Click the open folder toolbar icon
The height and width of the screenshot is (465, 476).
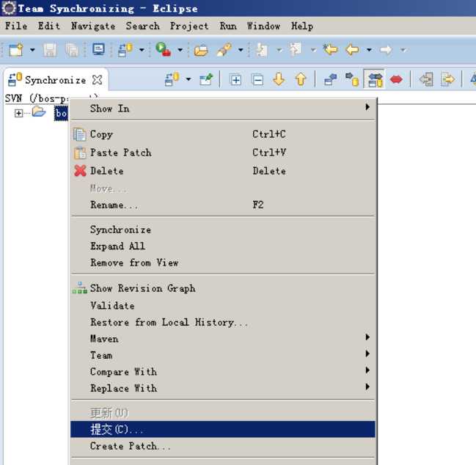coord(201,50)
